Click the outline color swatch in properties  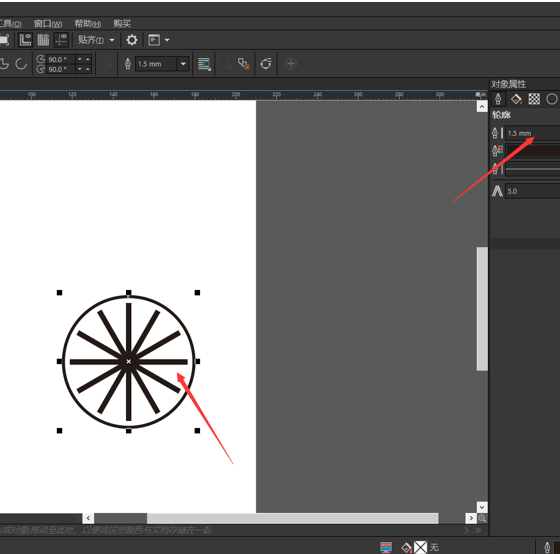point(532,150)
